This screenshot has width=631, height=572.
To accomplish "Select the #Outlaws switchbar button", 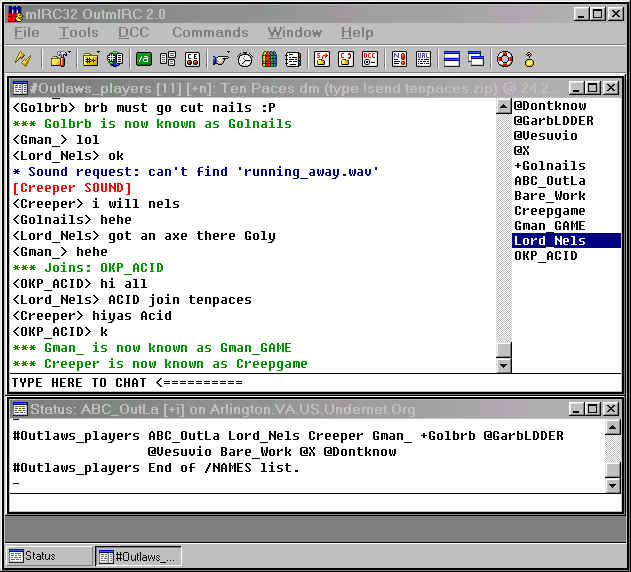I will click(138, 556).
